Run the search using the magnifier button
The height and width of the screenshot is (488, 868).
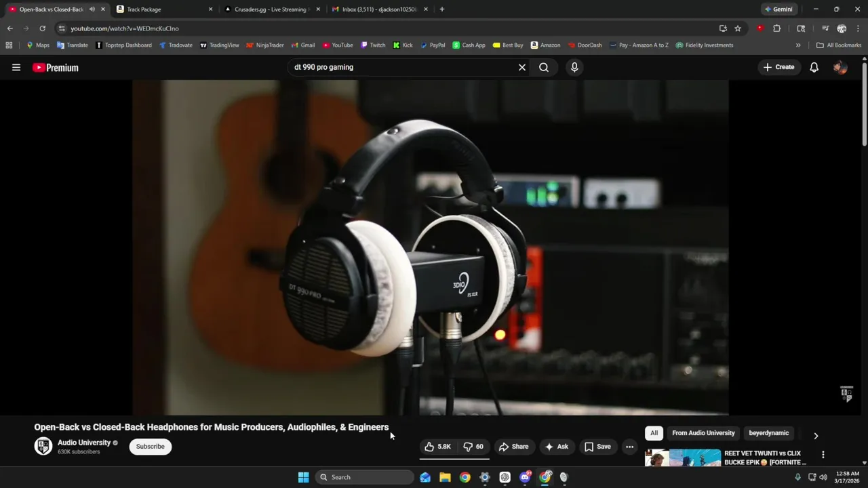544,67
